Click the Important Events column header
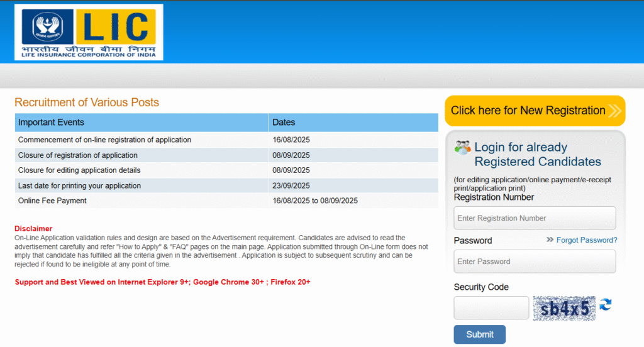 click(x=51, y=122)
